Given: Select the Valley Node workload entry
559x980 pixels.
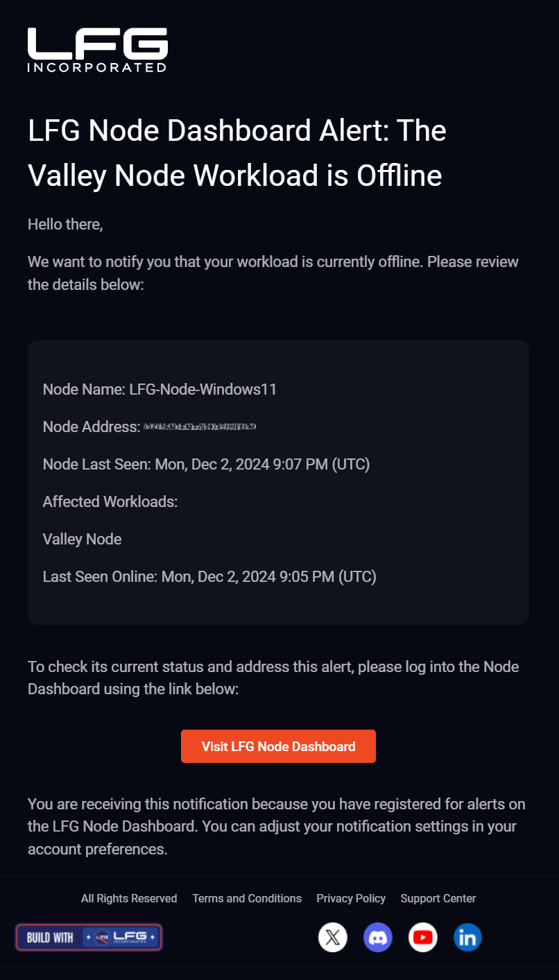Looking at the screenshot, I should (x=83, y=539).
